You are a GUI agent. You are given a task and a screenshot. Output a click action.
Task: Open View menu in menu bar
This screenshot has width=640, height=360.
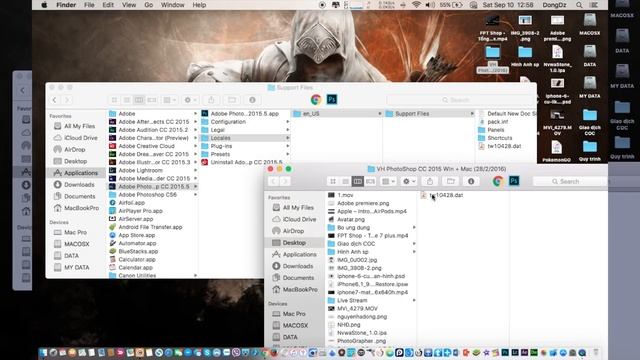pyautogui.click(x=129, y=5)
